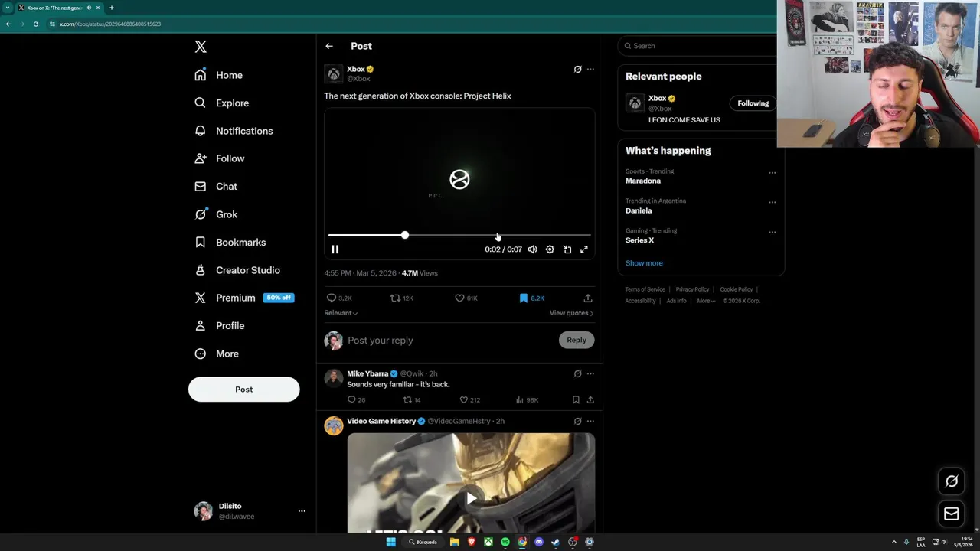This screenshot has height=551, width=980.
Task: Open Explore in left sidebar
Action: 221,103
